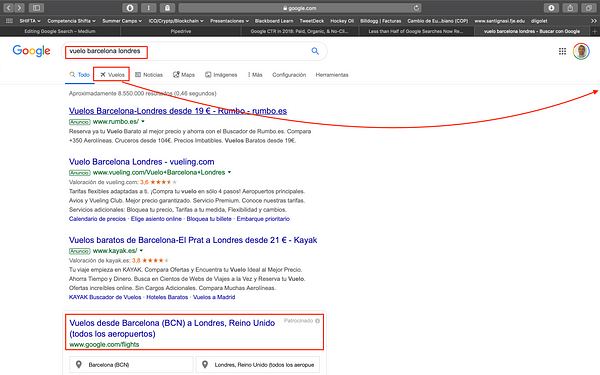Viewport: 600px width, 375px height.
Task: Open the Pipedrive browser tab
Action: [x=181, y=31]
